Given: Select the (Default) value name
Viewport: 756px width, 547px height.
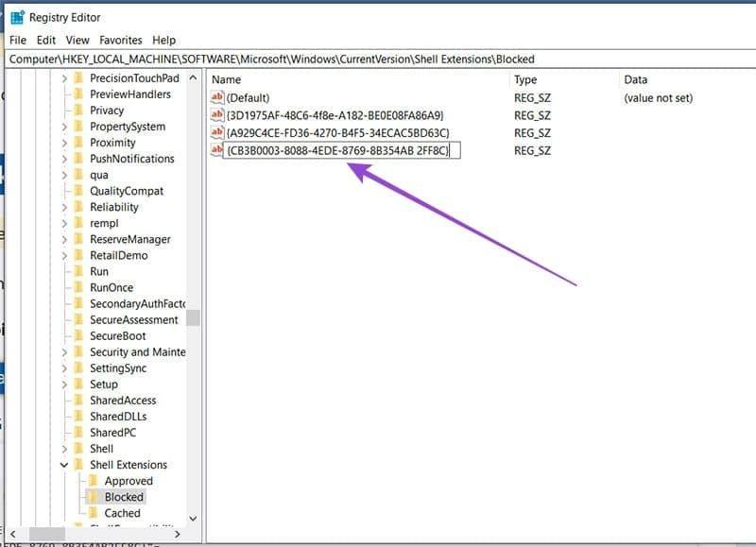Looking at the screenshot, I should click(248, 98).
